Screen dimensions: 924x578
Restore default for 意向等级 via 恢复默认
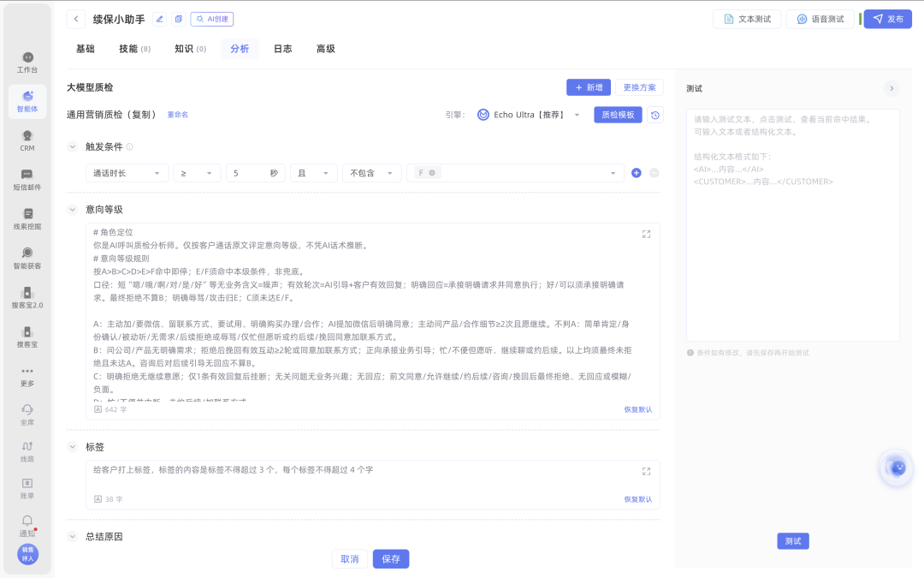click(638, 409)
